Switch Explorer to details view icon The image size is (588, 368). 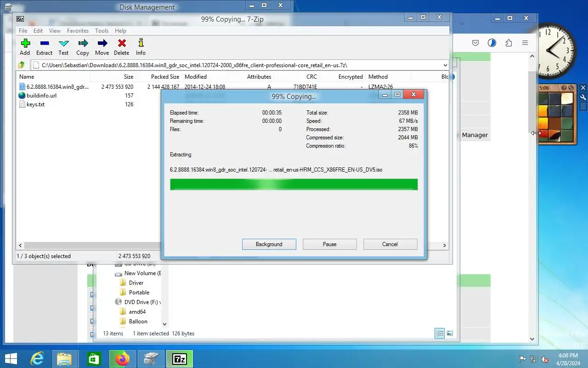[440, 333]
